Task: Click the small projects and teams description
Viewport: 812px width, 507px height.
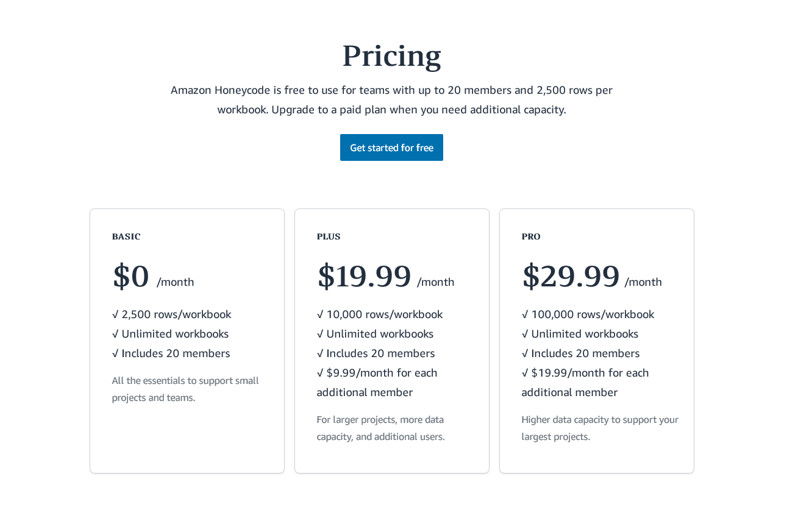Action: [x=185, y=389]
